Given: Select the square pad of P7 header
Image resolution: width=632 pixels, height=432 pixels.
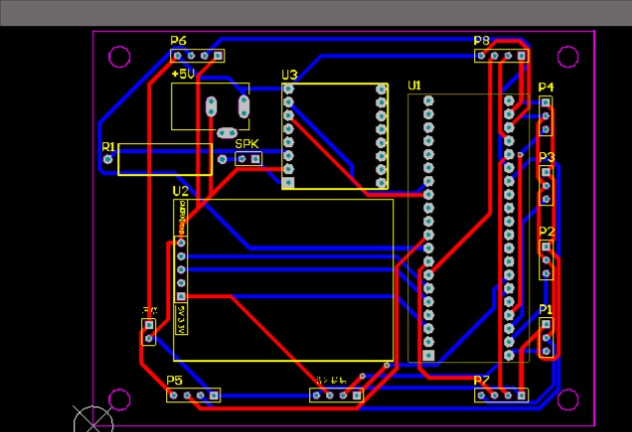Looking at the screenshot, I should [522, 395].
